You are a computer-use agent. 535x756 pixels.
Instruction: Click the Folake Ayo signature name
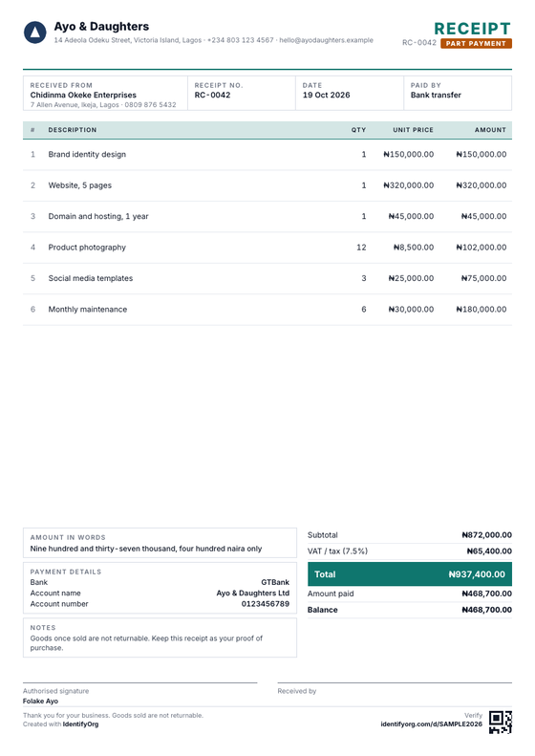coord(40,701)
